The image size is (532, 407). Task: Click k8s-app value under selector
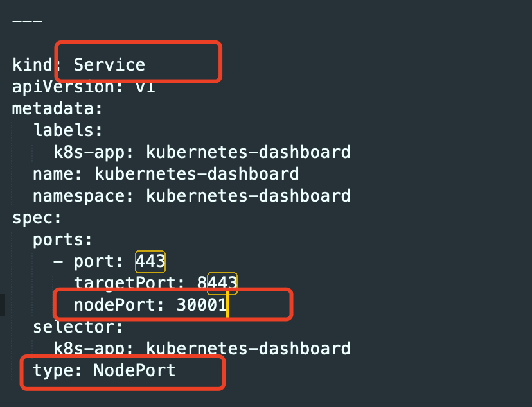tap(248, 349)
